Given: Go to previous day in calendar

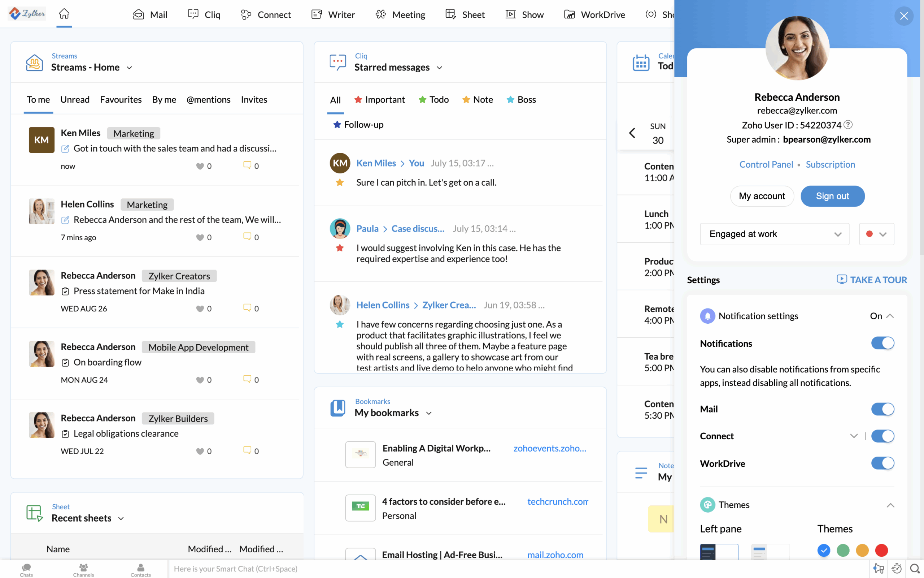Looking at the screenshot, I should 632,133.
